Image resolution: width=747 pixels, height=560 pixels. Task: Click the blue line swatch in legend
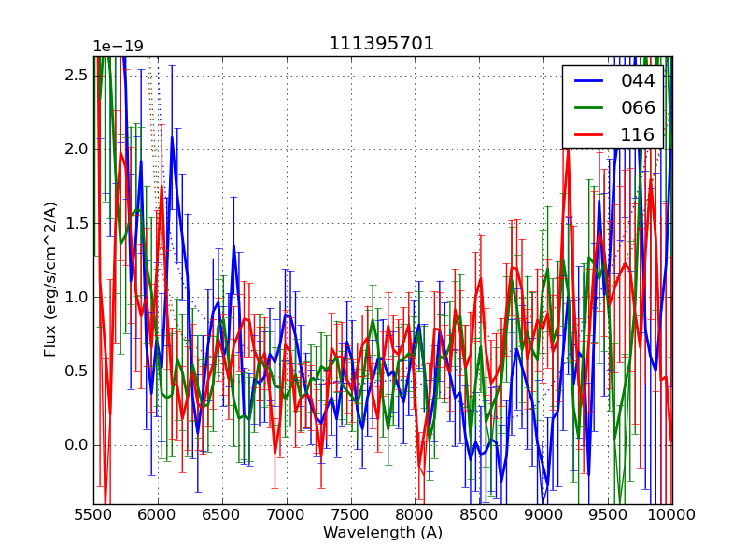pos(588,81)
